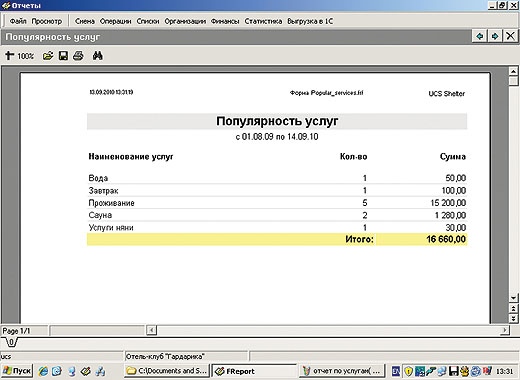
Task: Click the Проживание service name
Action: click(111, 203)
